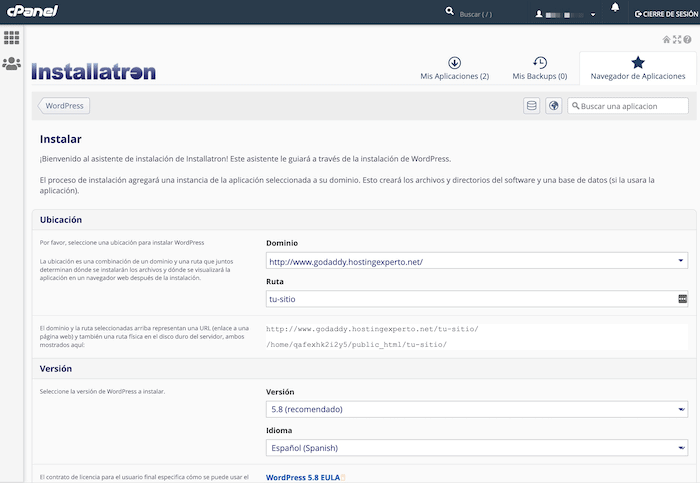This screenshot has width=700, height=483.
Task: Toggle fullscreen with the expand icon
Action: (677, 39)
